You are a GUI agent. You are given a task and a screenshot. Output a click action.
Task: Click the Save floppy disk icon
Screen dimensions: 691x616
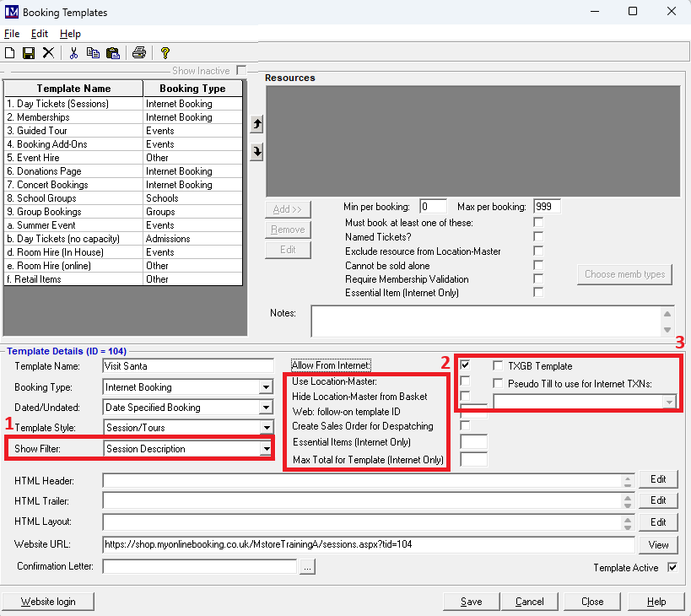point(29,53)
